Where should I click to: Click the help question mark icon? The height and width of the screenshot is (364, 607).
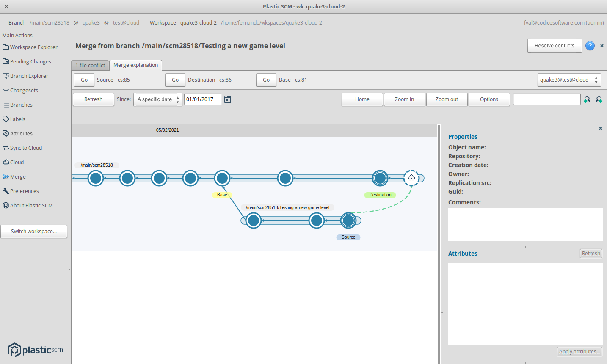(590, 46)
